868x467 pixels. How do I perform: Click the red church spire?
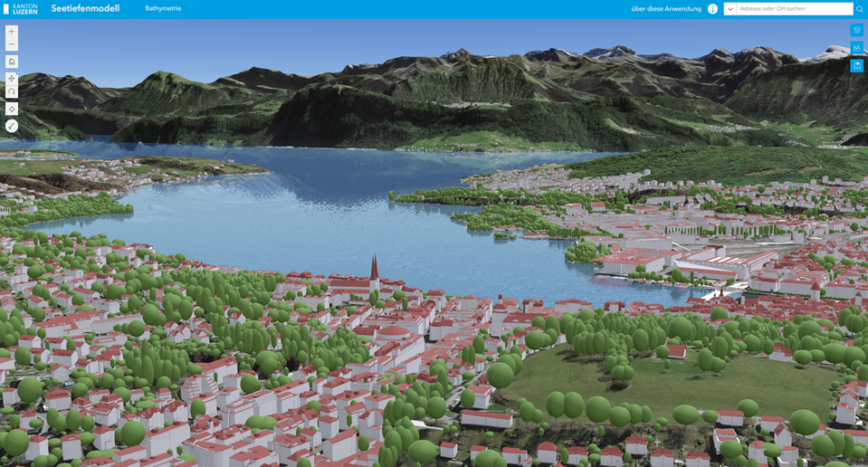[x=374, y=268]
